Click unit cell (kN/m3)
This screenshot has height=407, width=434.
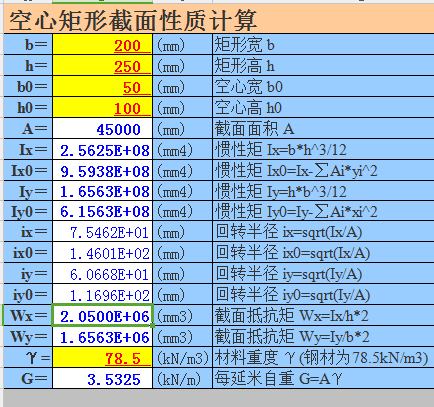182,358
